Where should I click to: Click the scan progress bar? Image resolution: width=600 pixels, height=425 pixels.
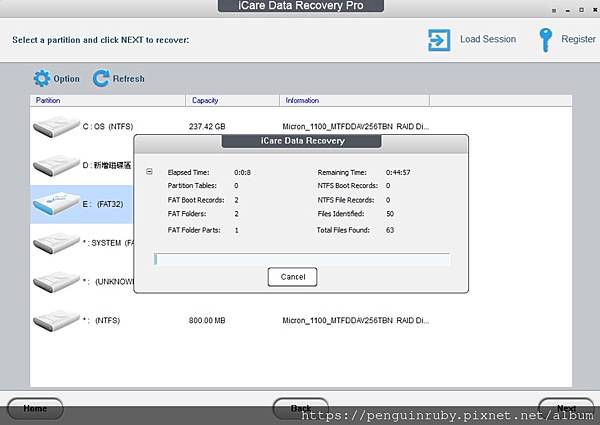(302, 259)
